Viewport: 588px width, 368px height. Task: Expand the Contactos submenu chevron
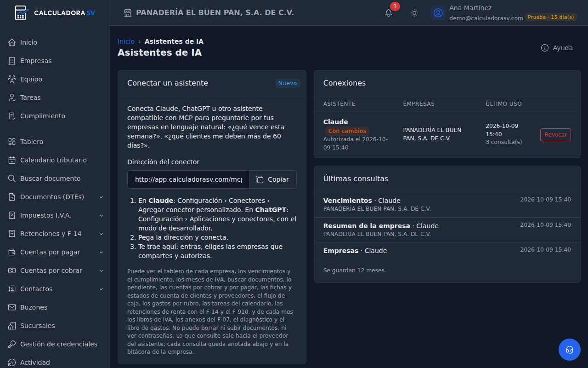(101, 289)
